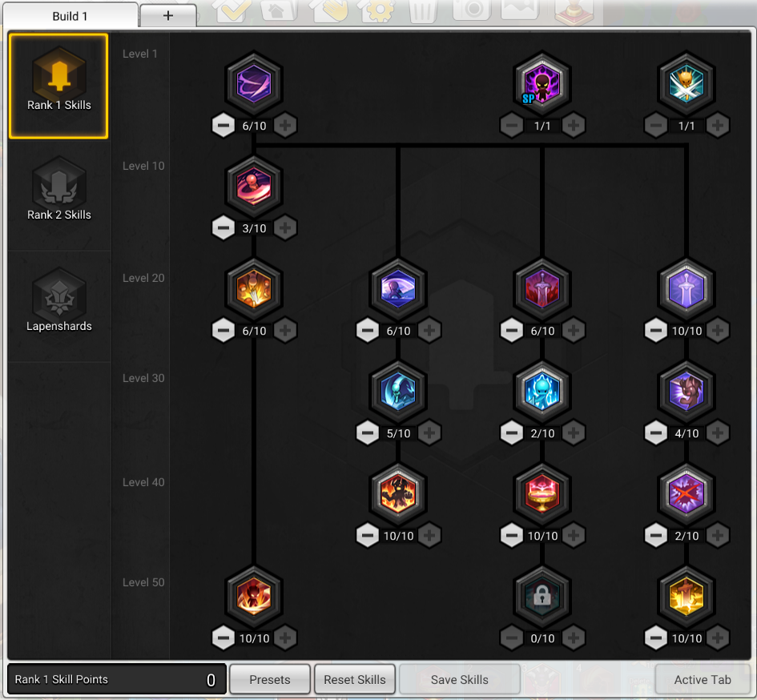The height and width of the screenshot is (700, 757).
Task: Select the fiery figure skill at Level 40
Action: tap(398, 493)
